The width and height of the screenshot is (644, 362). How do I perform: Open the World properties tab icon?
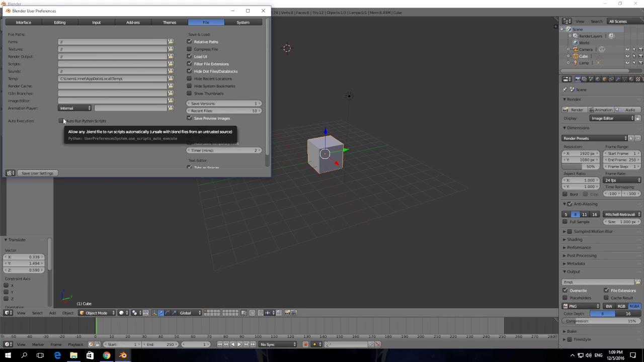pos(598,79)
